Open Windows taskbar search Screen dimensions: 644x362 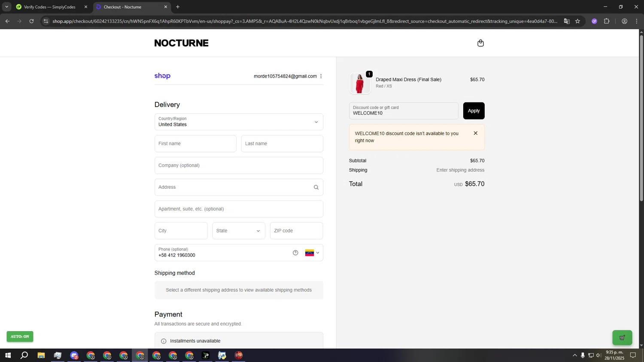tap(24, 355)
